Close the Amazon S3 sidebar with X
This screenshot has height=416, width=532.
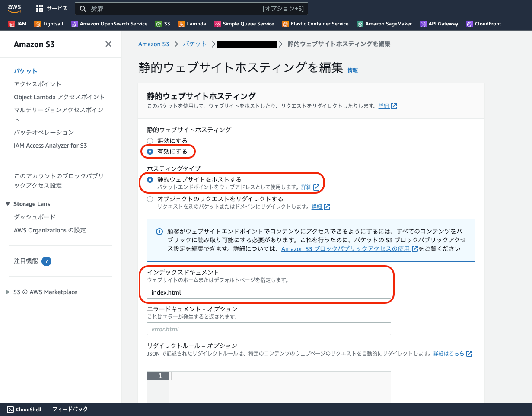click(x=108, y=44)
